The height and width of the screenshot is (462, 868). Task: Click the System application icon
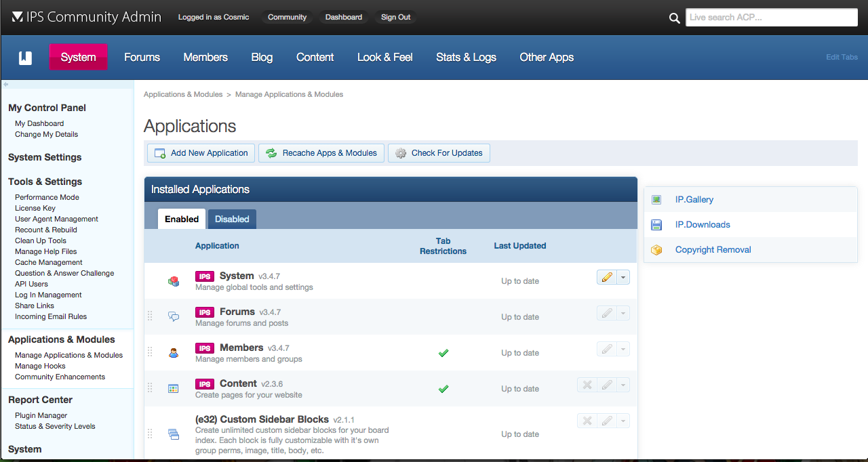pos(174,281)
